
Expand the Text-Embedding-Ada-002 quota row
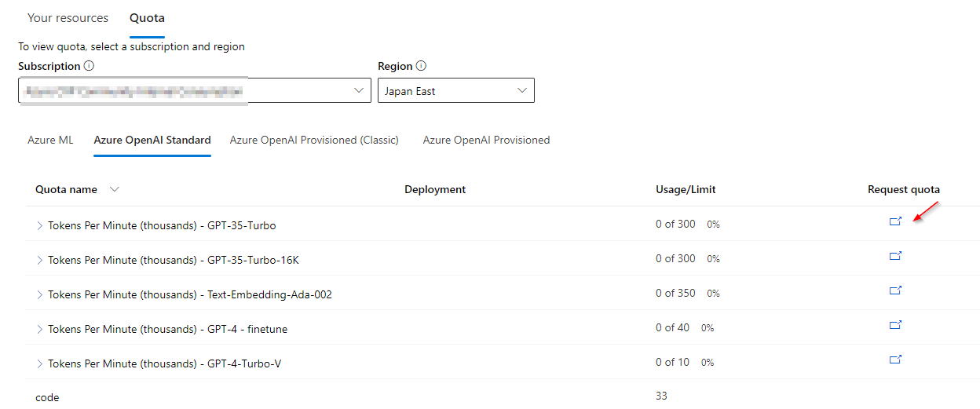pyautogui.click(x=40, y=294)
